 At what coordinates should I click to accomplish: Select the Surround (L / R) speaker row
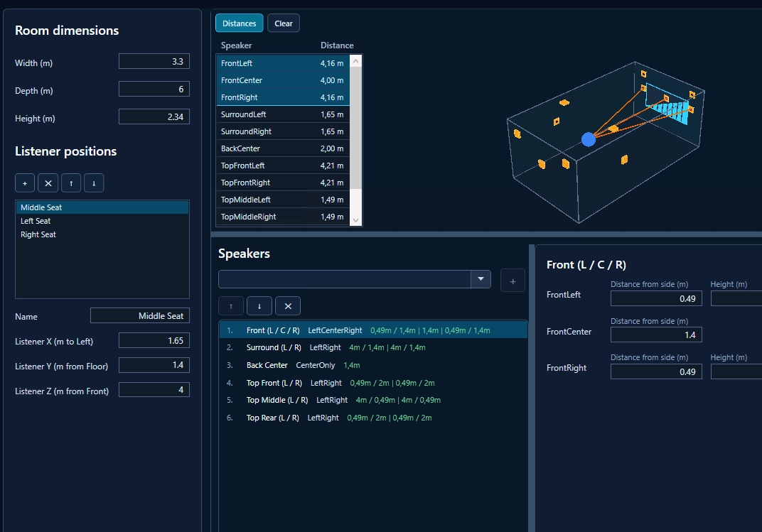373,347
